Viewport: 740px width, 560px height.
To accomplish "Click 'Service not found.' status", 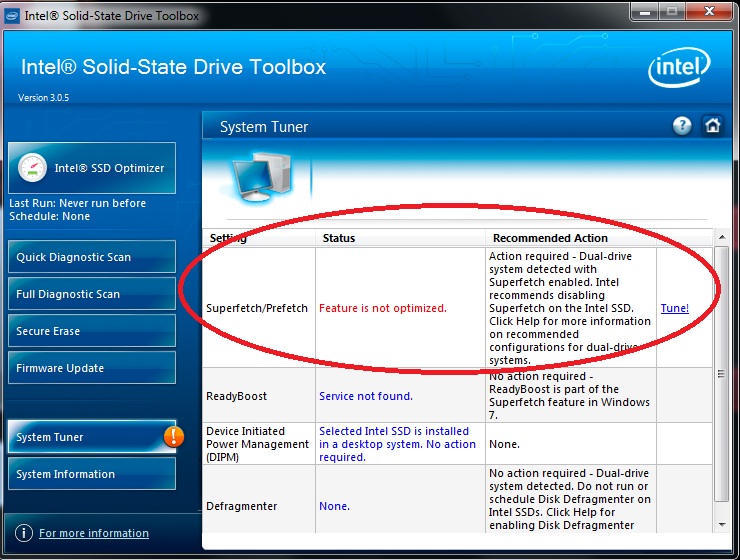I will pos(366,396).
